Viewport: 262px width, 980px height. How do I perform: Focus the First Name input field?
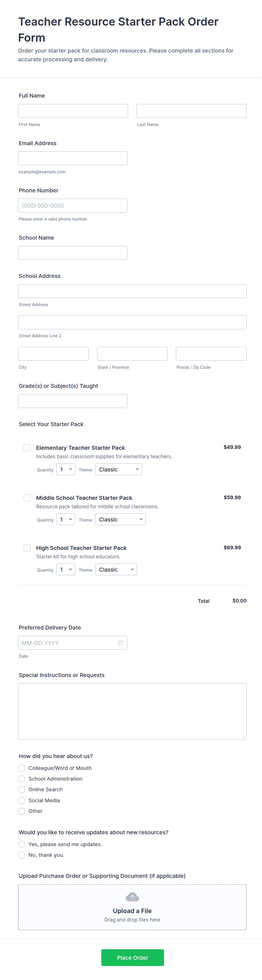[73, 111]
